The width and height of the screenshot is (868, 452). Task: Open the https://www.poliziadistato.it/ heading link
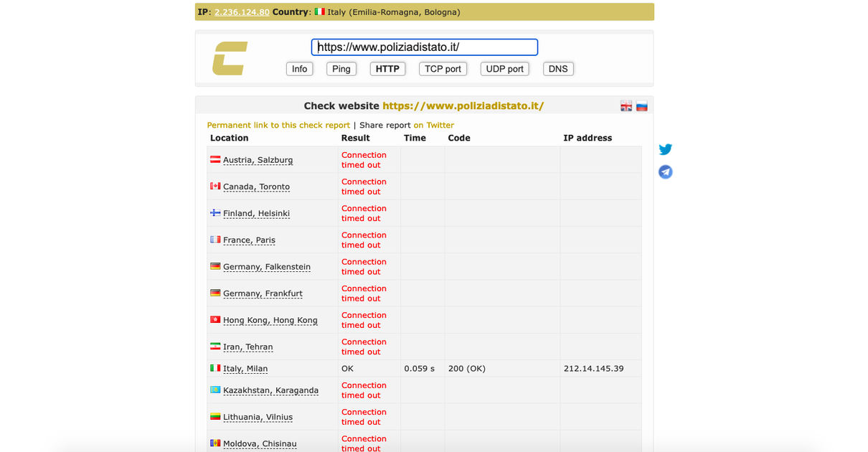tap(463, 105)
